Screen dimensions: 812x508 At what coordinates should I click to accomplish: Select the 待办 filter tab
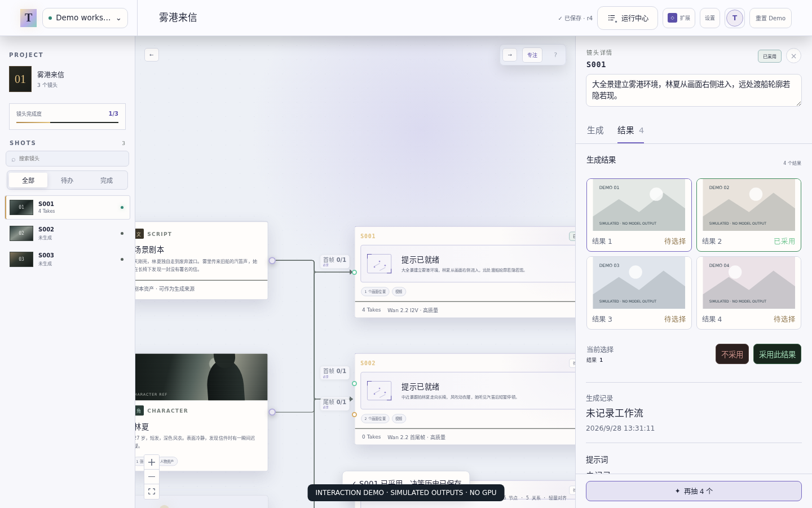click(67, 181)
